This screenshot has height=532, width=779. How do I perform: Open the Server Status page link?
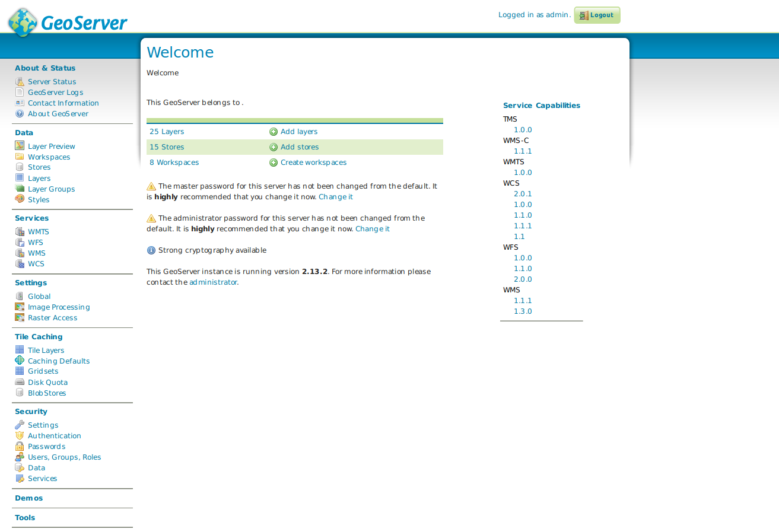pos(52,82)
